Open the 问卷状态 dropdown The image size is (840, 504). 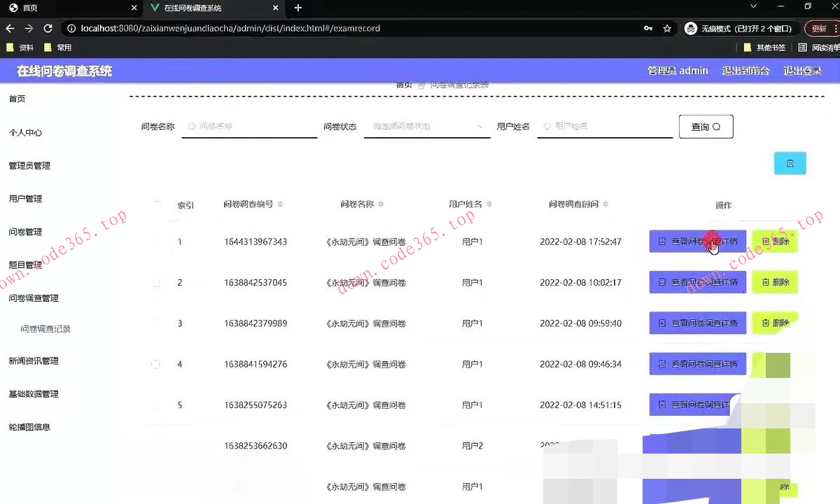pos(426,127)
